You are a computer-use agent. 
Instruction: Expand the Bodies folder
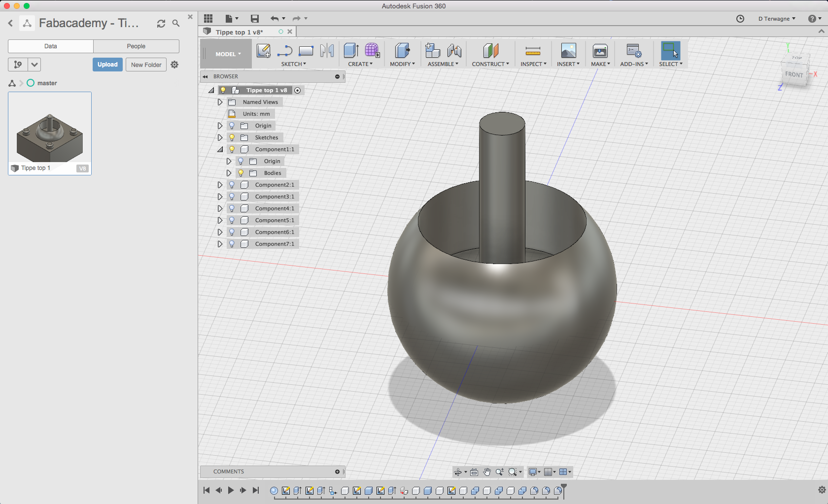point(229,173)
